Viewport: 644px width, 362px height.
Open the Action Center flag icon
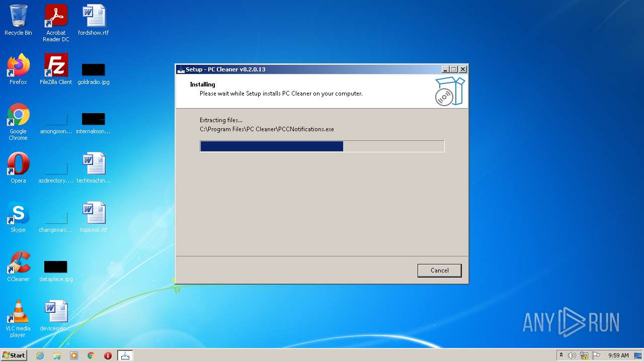[x=596, y=355]
